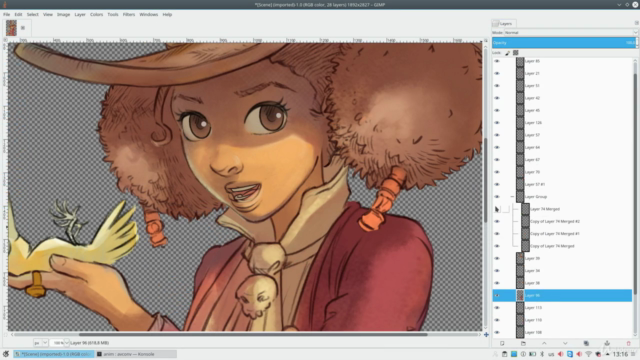Click the Layer 108 thumbnail
Screen dimensions: 640x360
click(520, 332)
